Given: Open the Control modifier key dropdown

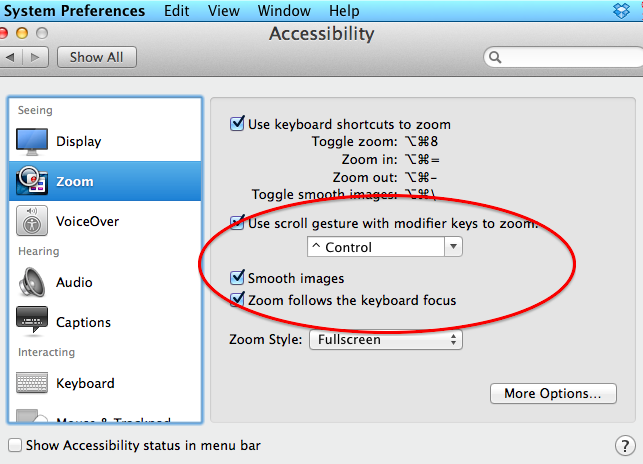Looking at the screenshot, I should point(385,247).
